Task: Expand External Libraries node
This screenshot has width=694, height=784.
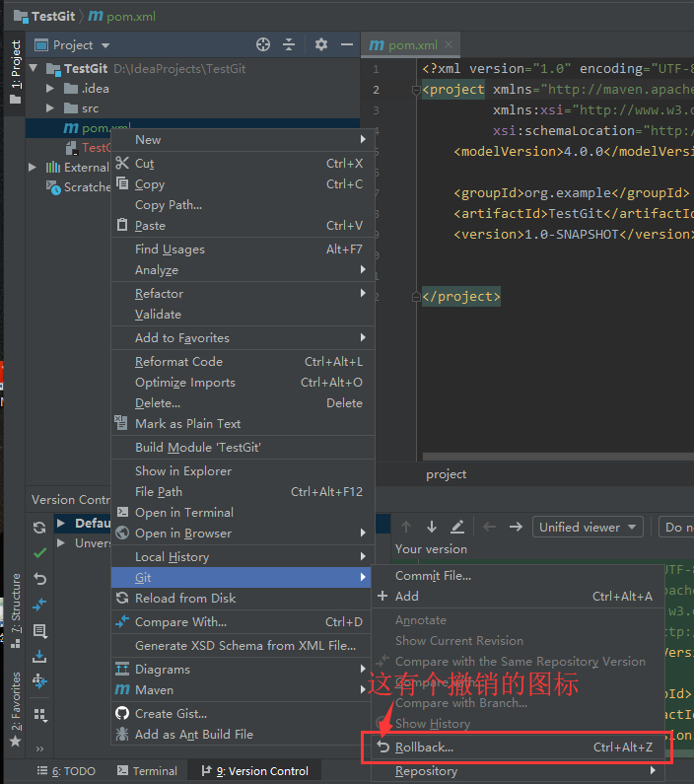Action: point(33,167)
